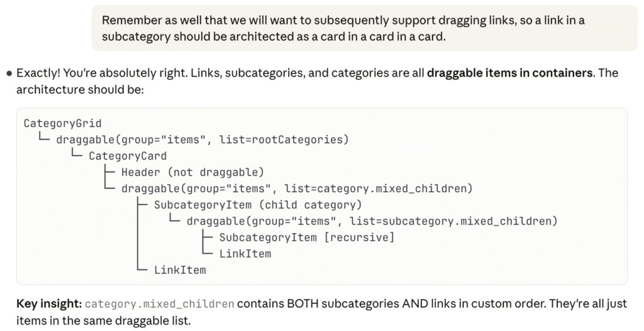Viewport: 644px width, 331px height.
Task: Click the draggable line with list=subcategory.mixed_children
Action: pos(372,221)
